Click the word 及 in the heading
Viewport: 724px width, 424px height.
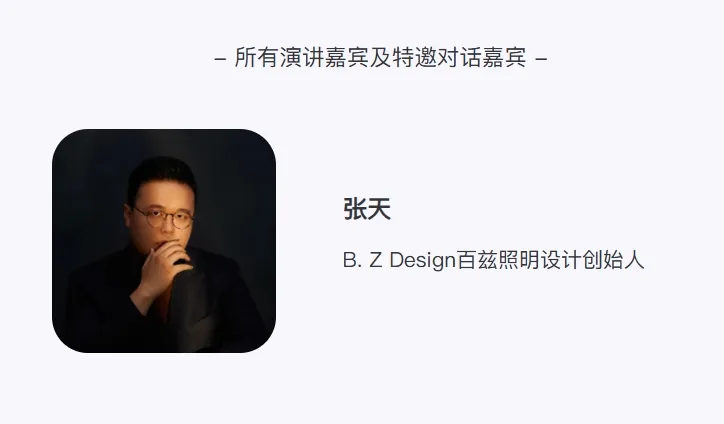[x=380, y=58]
